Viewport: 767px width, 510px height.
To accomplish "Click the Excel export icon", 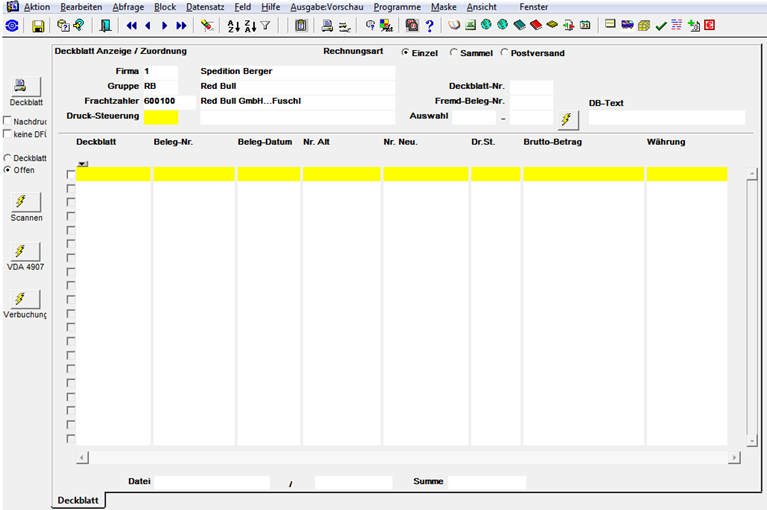I will coord(471,25).
